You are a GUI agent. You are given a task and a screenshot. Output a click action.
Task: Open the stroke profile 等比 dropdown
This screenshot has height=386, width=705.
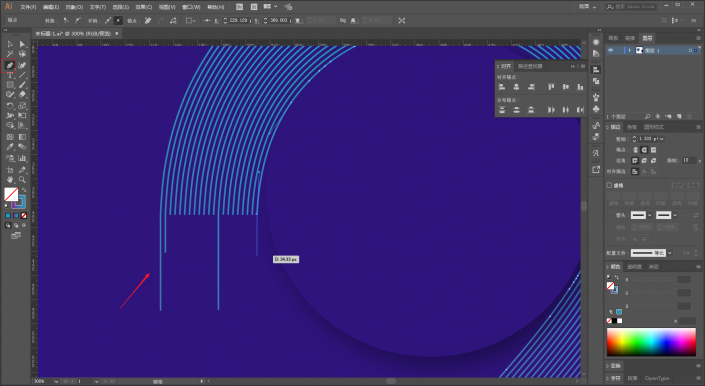coord(669,253)
